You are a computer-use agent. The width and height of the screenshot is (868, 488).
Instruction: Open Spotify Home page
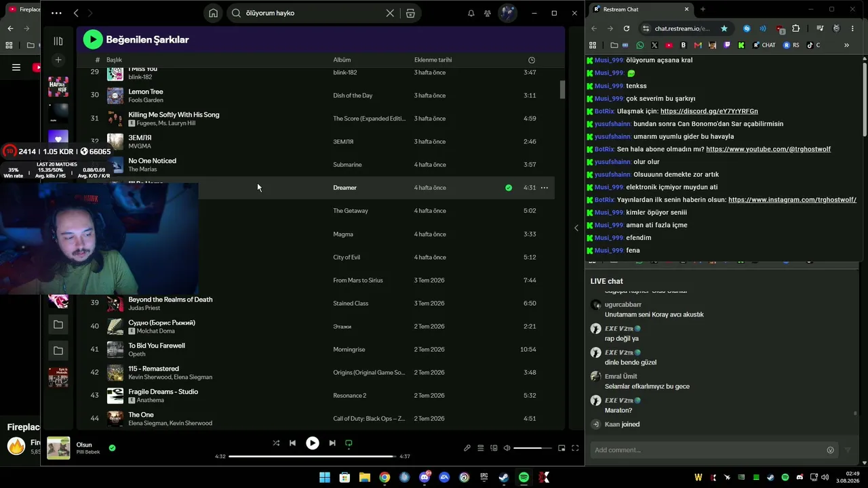(214, 13)
